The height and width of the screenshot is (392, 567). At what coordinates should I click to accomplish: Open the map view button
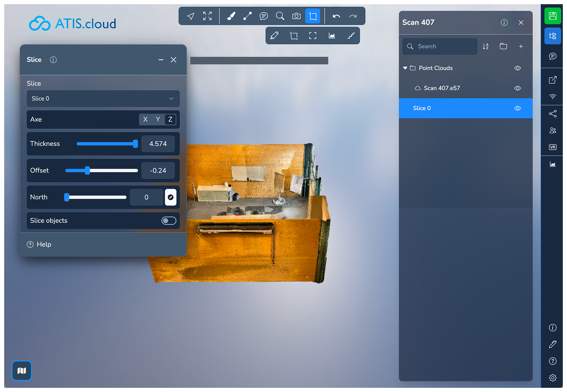(22, 371)
